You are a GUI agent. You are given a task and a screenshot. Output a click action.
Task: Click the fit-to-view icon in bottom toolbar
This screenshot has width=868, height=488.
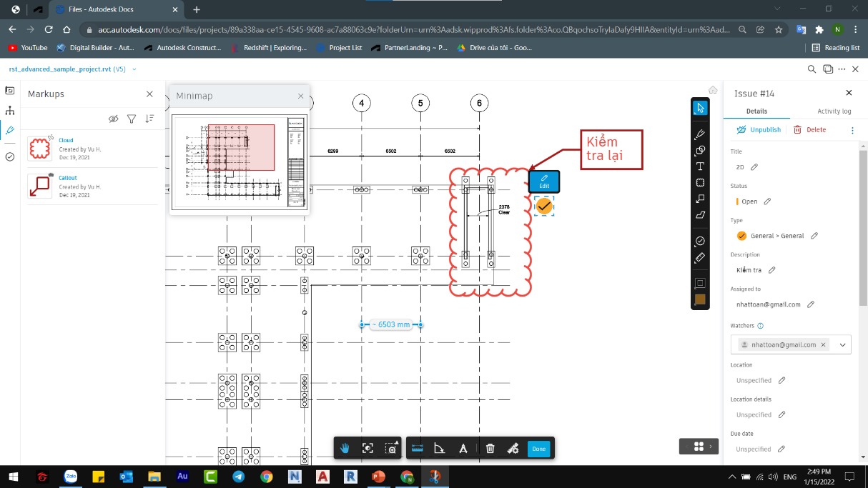[x=368, y=449]
